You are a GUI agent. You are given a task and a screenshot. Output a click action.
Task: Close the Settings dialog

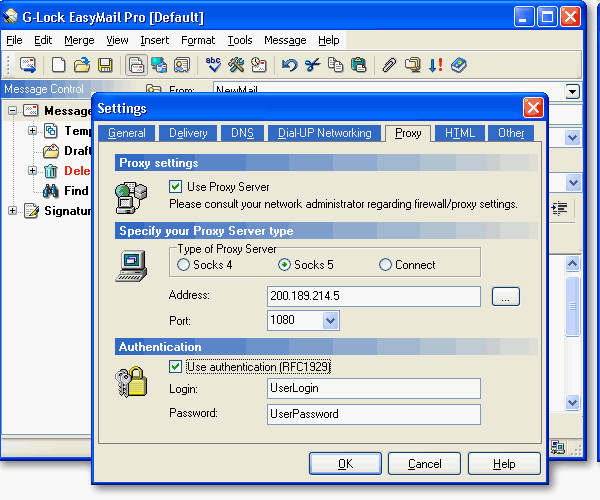(x=533, y=108)
